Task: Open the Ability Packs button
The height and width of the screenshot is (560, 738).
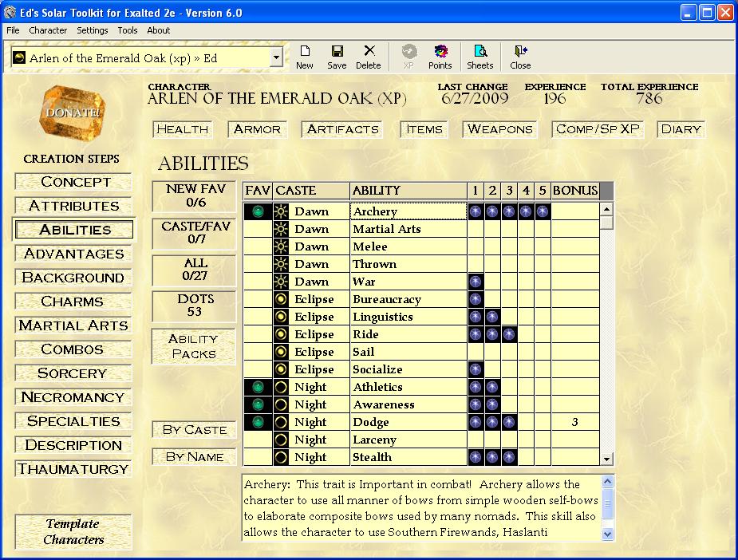Action: (x=193, y=346)
